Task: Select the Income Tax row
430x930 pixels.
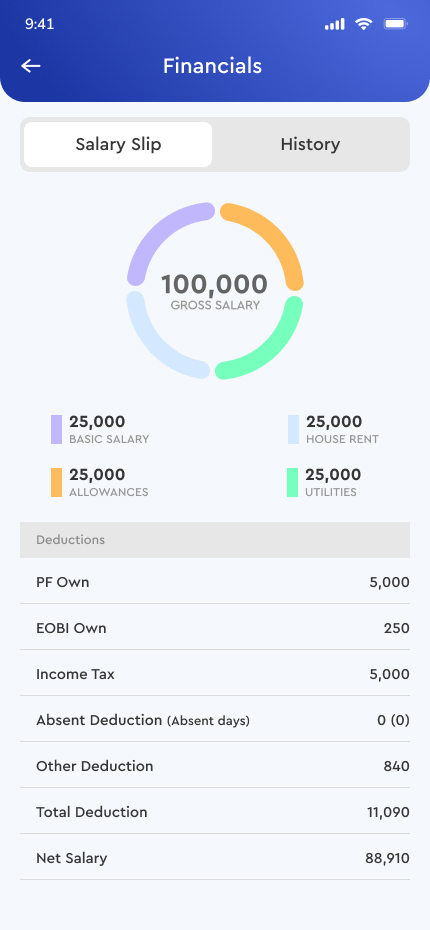Action: point(215,673)
